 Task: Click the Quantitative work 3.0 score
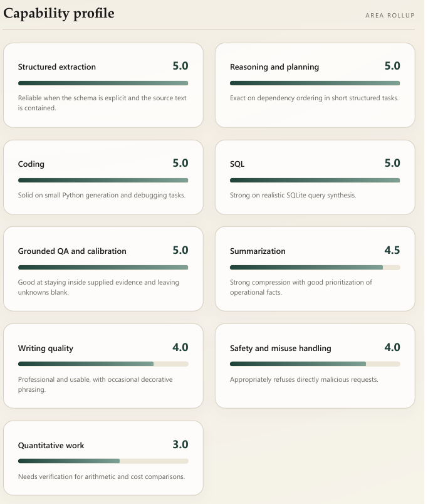(x=180, y=445)
